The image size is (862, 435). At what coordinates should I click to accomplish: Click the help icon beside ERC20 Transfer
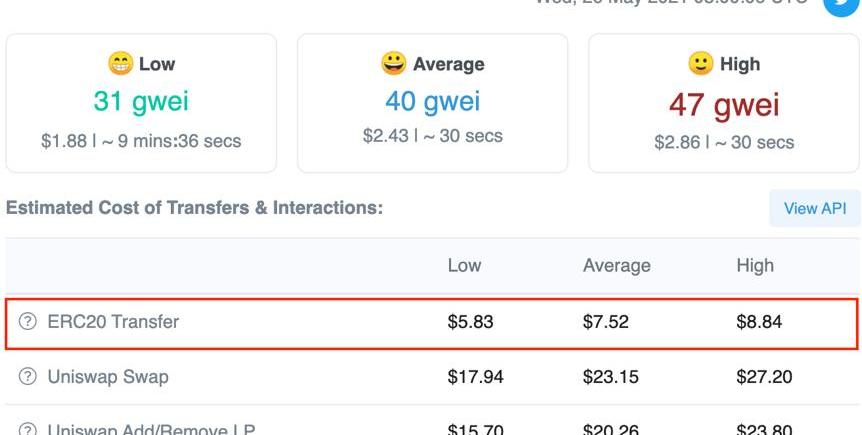click(x=27, y=321)
